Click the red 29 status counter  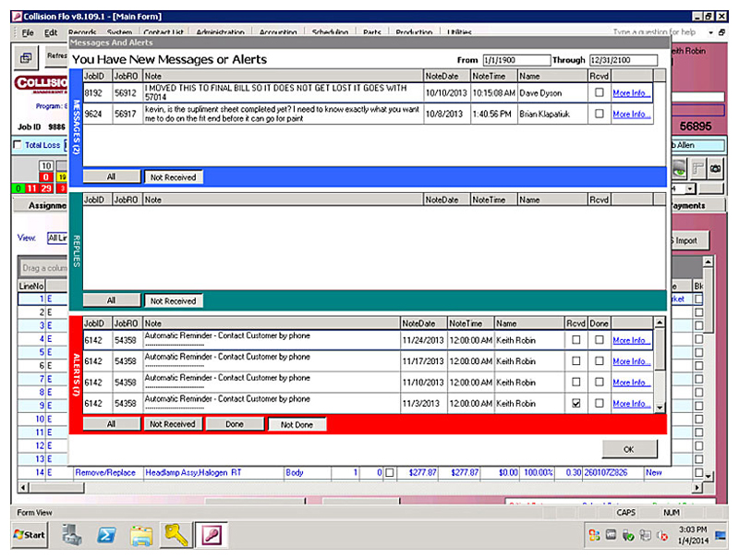[x=46, y=189]
